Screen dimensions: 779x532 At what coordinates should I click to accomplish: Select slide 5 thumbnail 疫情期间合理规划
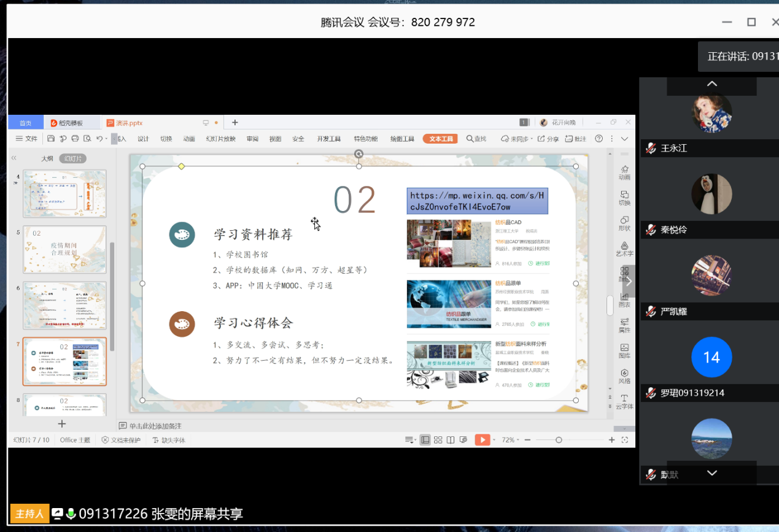click(64, 250)
